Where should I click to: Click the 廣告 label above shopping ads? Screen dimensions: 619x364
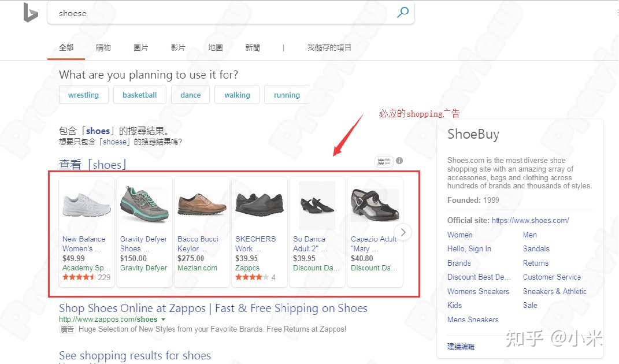pyautogui.click(x=384, y=161)
